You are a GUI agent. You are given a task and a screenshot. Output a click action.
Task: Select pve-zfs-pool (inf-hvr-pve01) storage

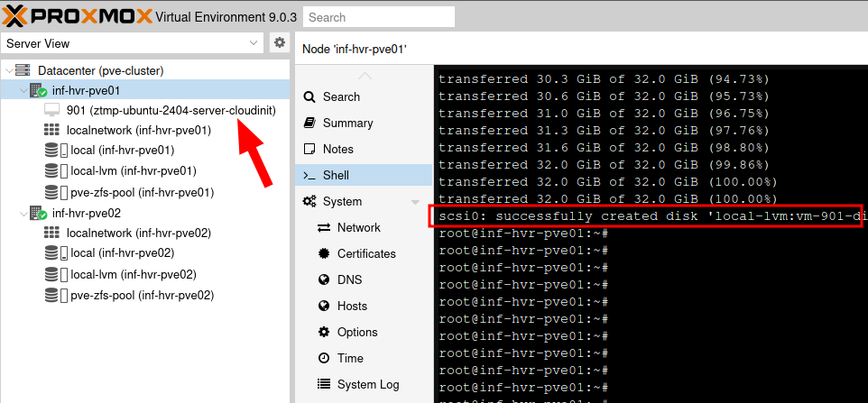pos(143,192)
